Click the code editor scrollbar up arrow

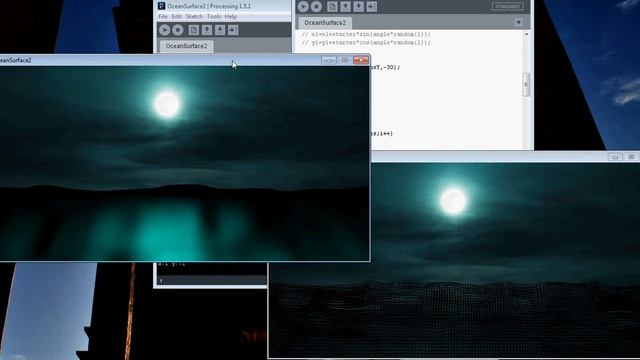click(526, 35)
